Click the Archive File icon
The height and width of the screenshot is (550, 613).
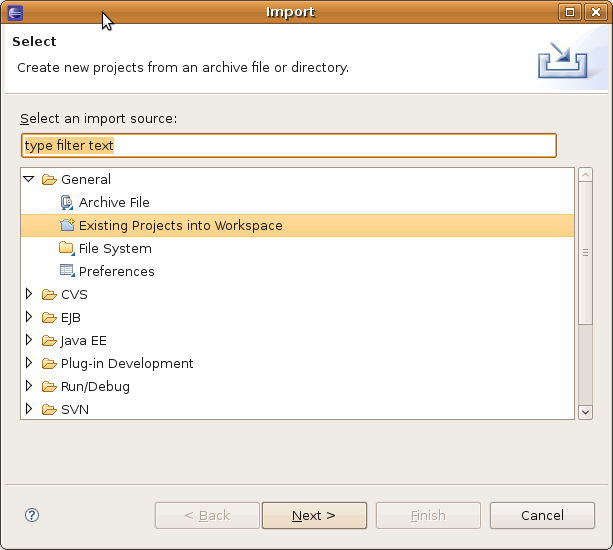67,202
